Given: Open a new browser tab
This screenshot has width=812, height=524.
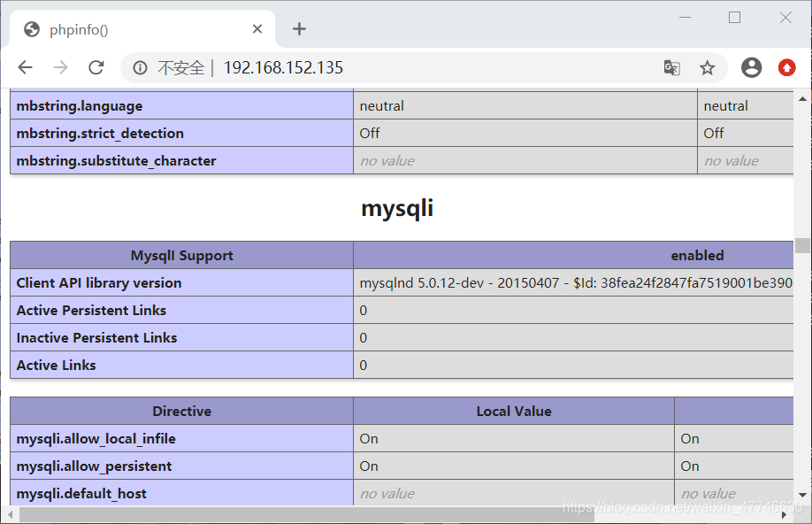Looking at the screenshot, I should [x=299, y=29].
